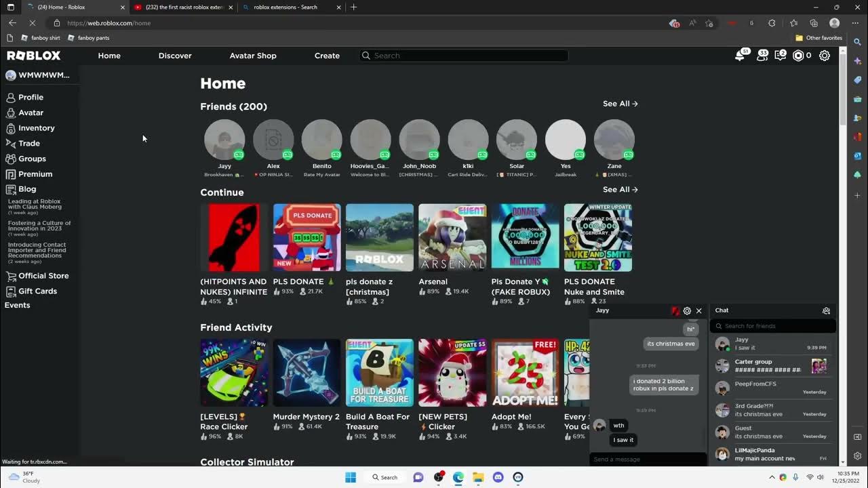The image size is (868, 488).
Task: Open friend Benito's avatar
Action: [322, 140]
